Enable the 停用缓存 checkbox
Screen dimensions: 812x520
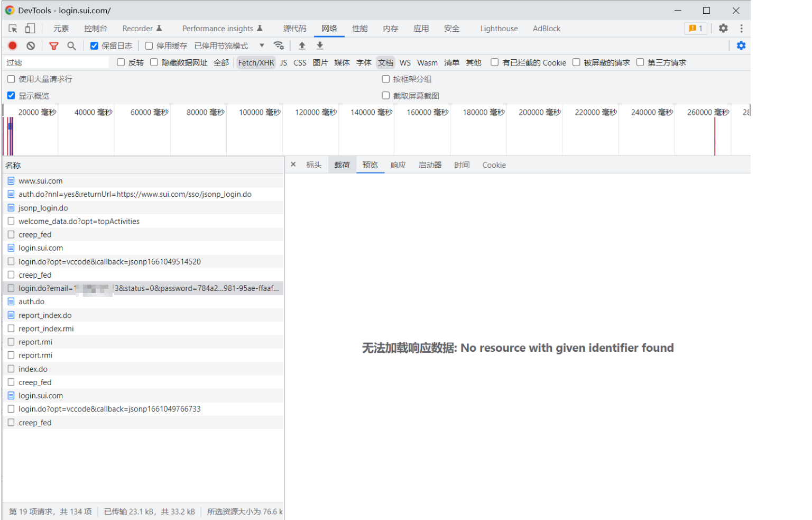click(x=149, y=46)
